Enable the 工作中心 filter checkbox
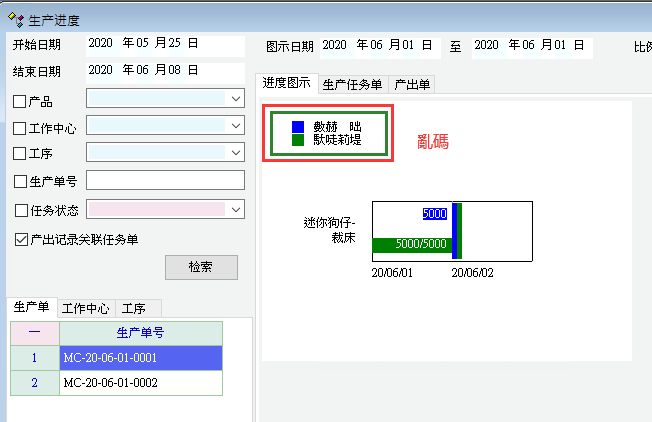The image size is (652, 422). pos(19,128)
